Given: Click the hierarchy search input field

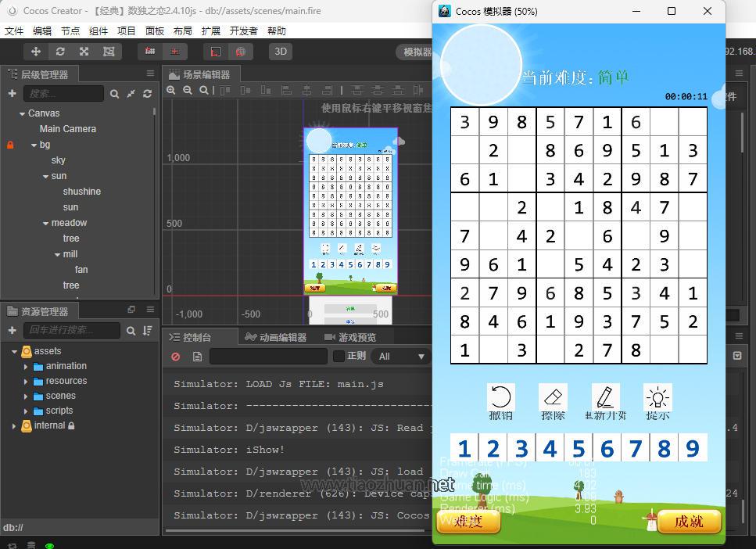Looking at the screenshot, I should (65, 93).
